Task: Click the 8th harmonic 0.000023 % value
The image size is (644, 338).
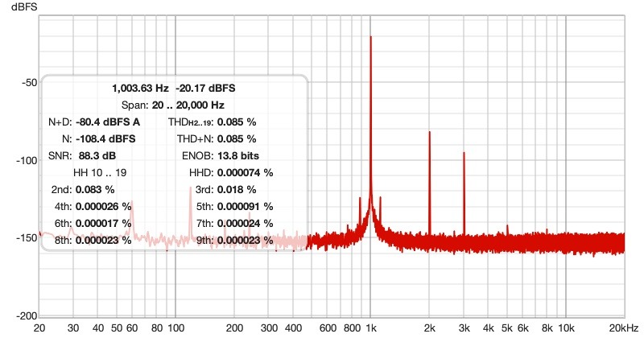Action: pyautogui.click(x=104, y=240)
